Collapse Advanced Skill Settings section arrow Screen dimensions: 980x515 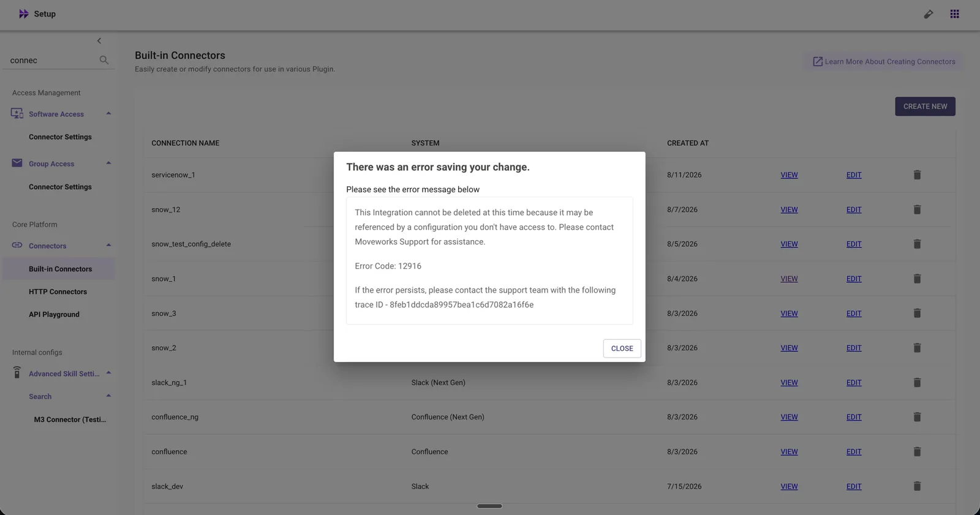pos(108,373)
